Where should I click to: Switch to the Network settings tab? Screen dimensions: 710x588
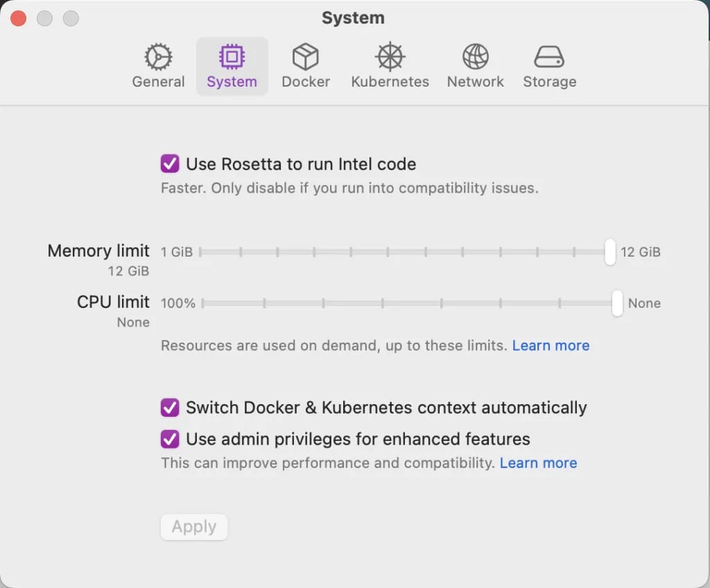pyautogui.click(x=475, y=66)
